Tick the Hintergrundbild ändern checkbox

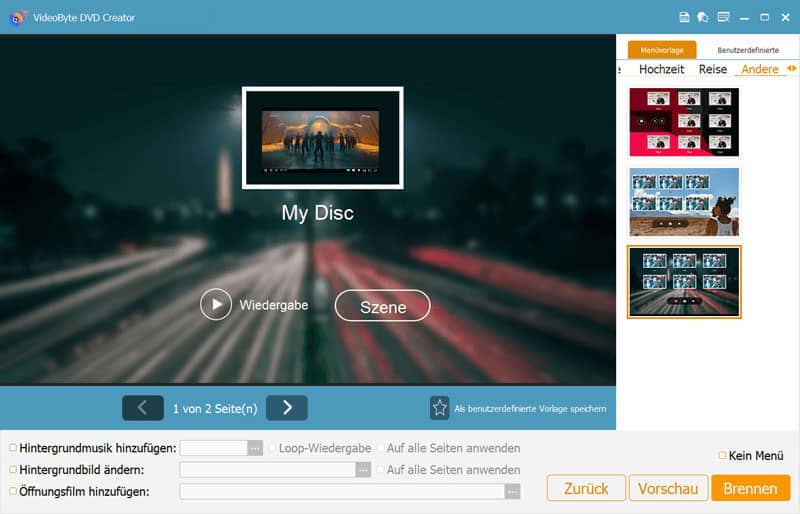coord(13,469)
